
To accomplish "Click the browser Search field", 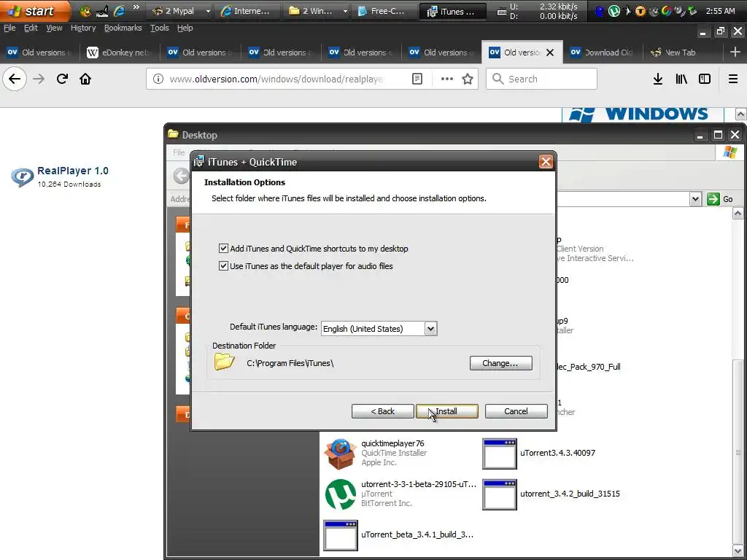I will click(541, 79).
